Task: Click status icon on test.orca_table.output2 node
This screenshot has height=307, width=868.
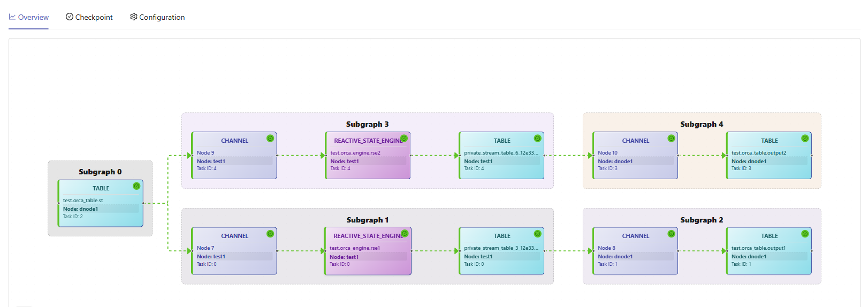Action: (805, 139)
